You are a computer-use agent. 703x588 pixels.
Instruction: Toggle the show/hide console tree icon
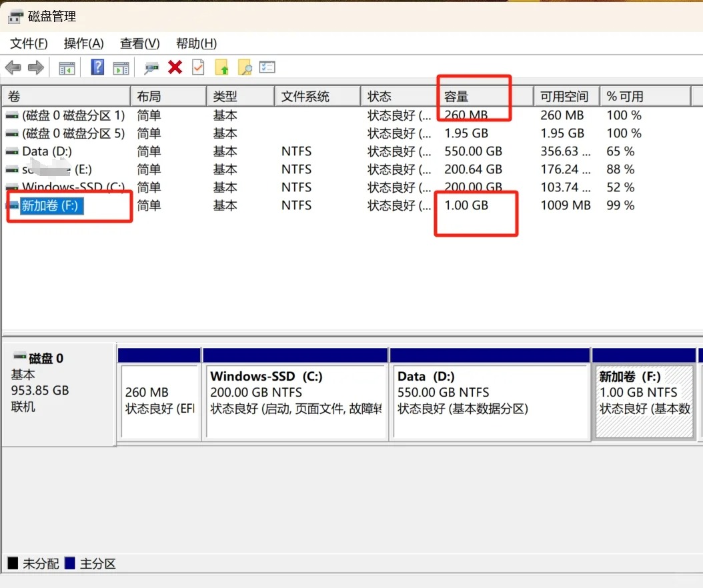[x=67, y=68]
